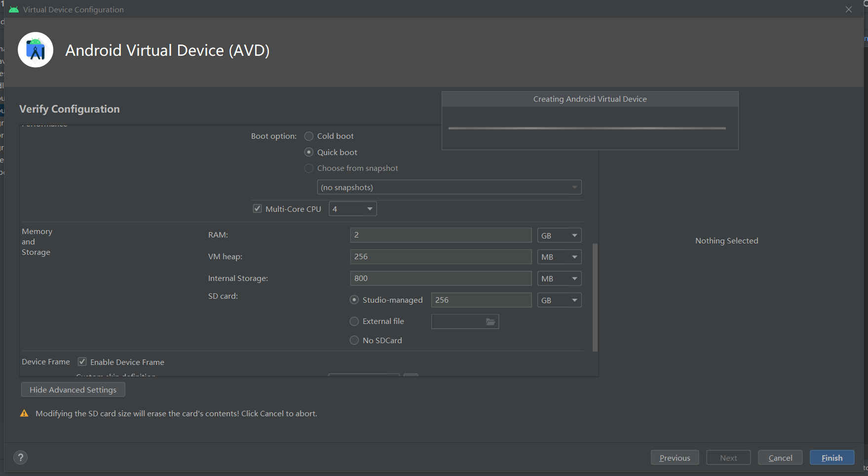Click the Android Virtual Device (AVD) title
The image size is (868, 476).
[x=167, y=50]
